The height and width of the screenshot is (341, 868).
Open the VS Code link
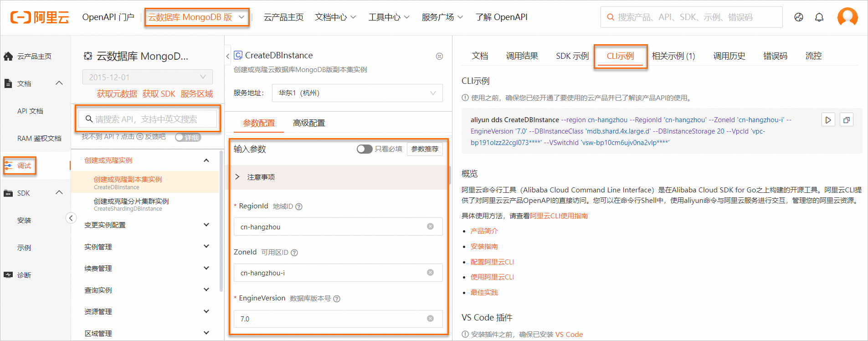point(569,335)
